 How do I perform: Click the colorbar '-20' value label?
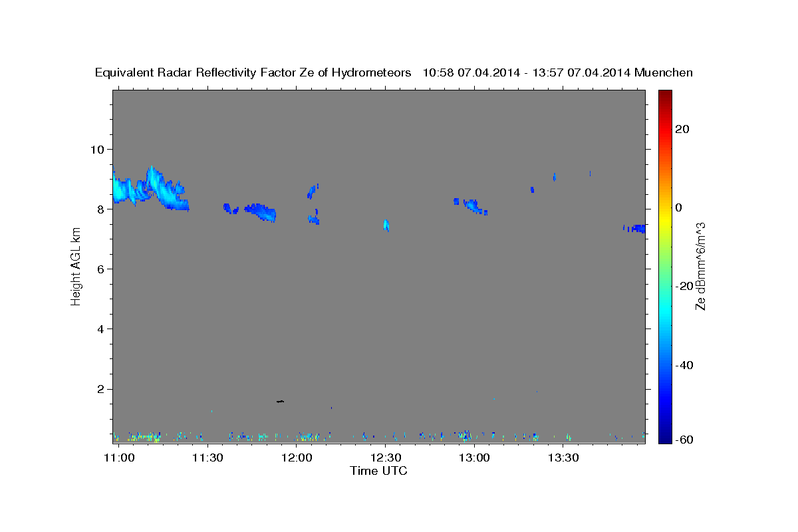685,286
